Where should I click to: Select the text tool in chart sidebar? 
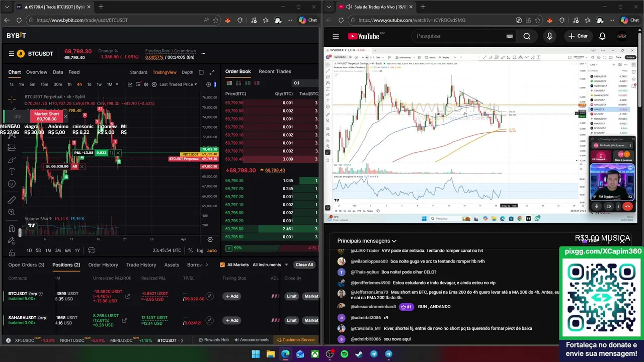12,172
